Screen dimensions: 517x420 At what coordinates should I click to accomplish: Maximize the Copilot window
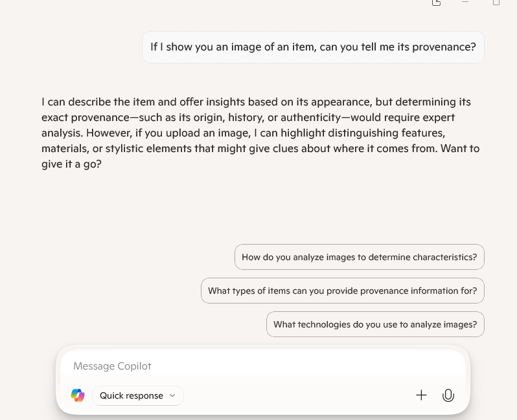(x=496, y=3)
